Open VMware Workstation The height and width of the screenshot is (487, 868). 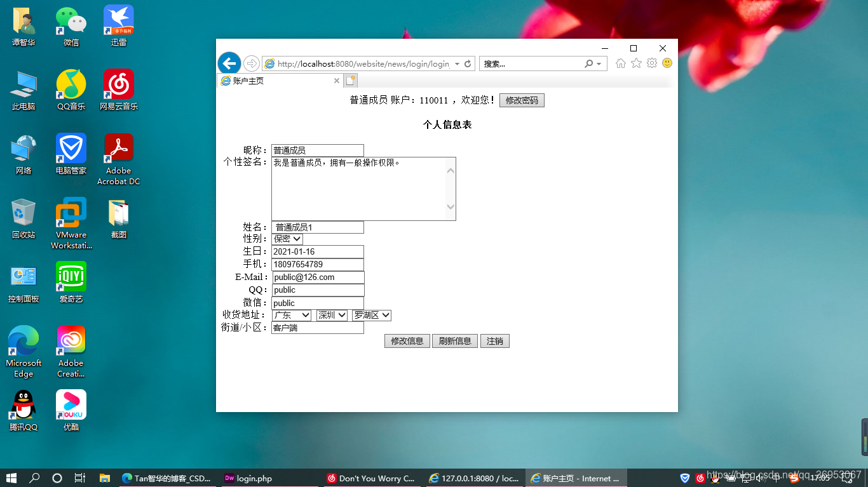click(70, 213)
